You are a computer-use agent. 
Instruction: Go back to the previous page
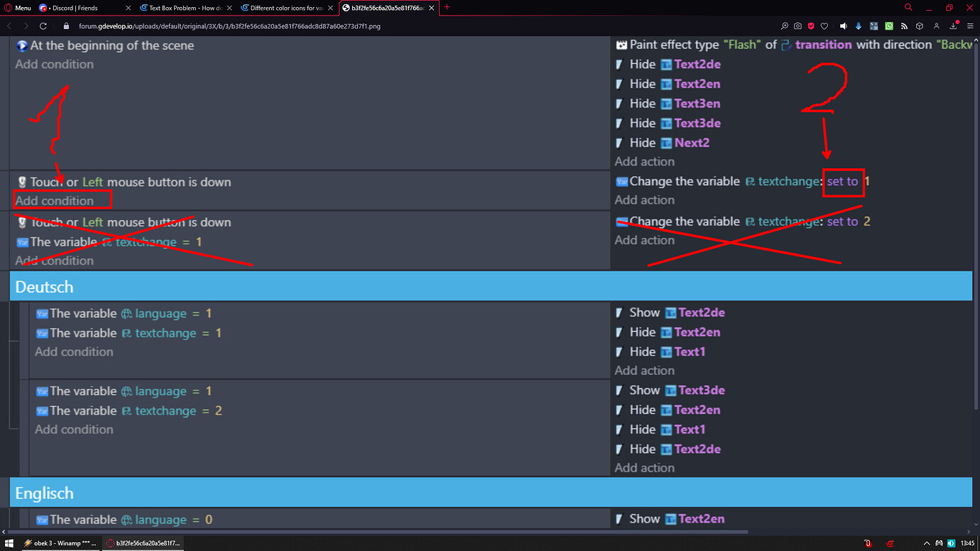[x=9, y=26]
